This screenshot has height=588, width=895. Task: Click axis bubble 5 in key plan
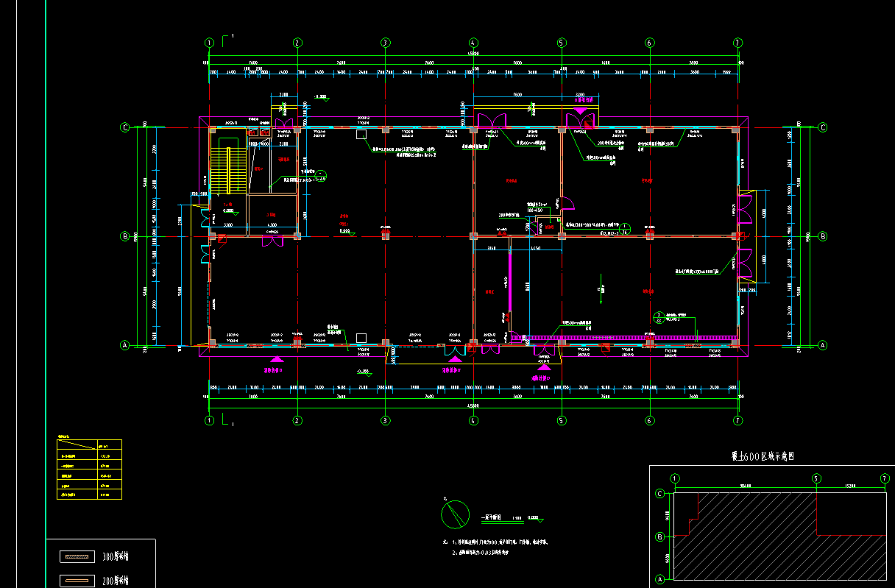[816, 479]
